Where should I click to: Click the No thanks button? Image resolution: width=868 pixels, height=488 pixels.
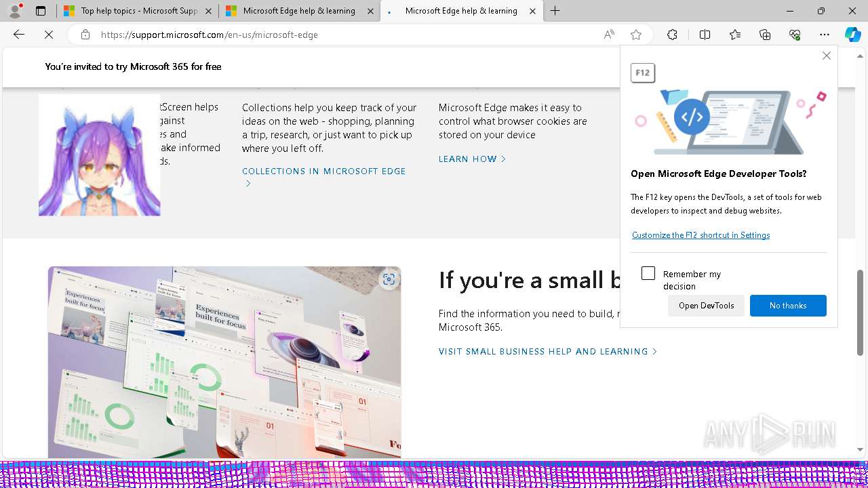788,306
